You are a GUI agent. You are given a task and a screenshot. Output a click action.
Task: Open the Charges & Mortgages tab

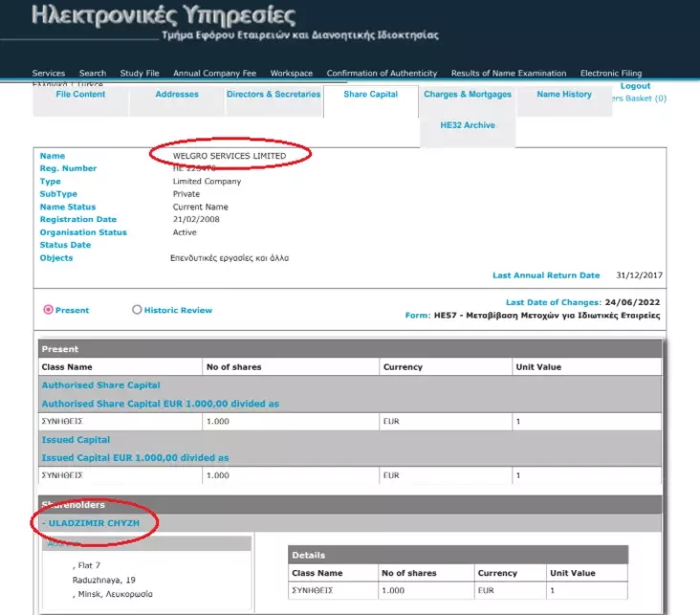468,95
